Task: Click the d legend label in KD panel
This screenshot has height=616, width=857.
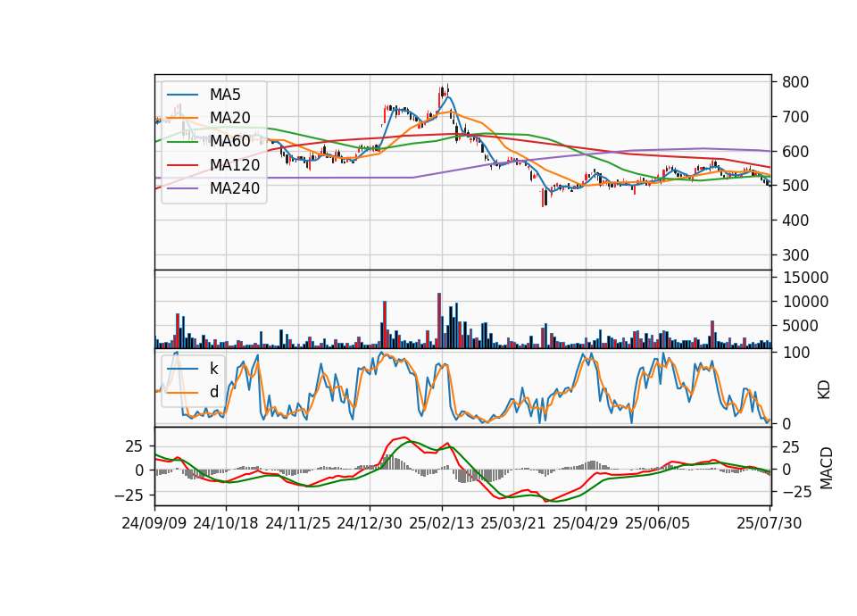Action: (x=213, y=392)
